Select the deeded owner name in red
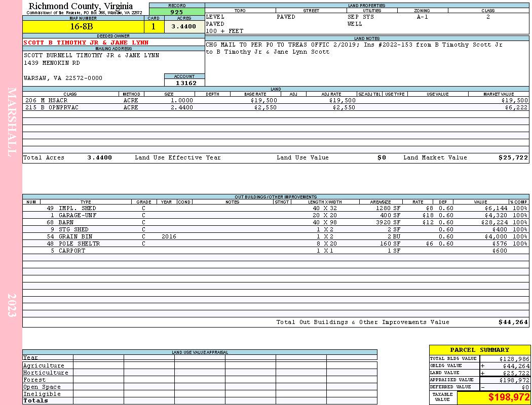Viewport: 532px width, 405px height. [x=86, y=43]
